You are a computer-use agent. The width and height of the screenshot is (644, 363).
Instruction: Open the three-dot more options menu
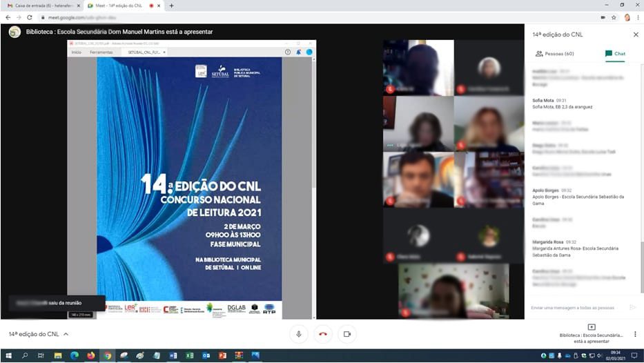[635, 334]
